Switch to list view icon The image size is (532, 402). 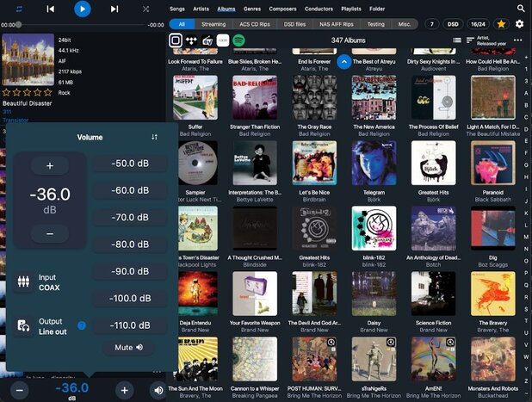point(457,40)
